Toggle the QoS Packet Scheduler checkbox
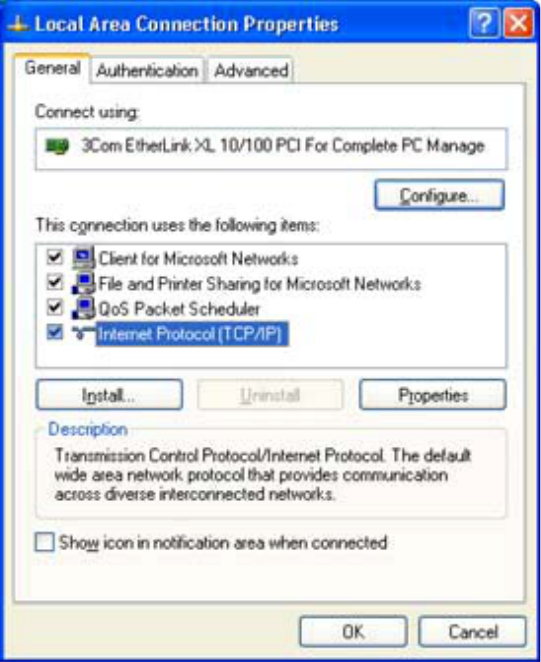 click(55, 308)
